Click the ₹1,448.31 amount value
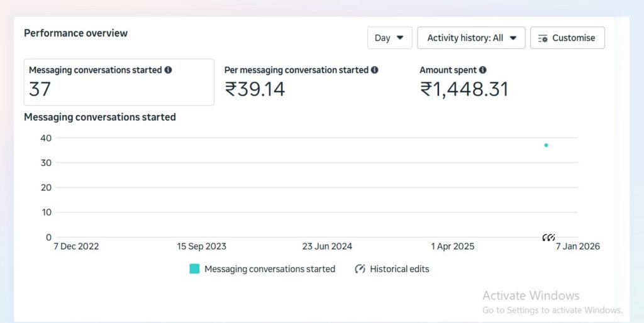Viewport: 644px width, 323px height. (464, 90)
